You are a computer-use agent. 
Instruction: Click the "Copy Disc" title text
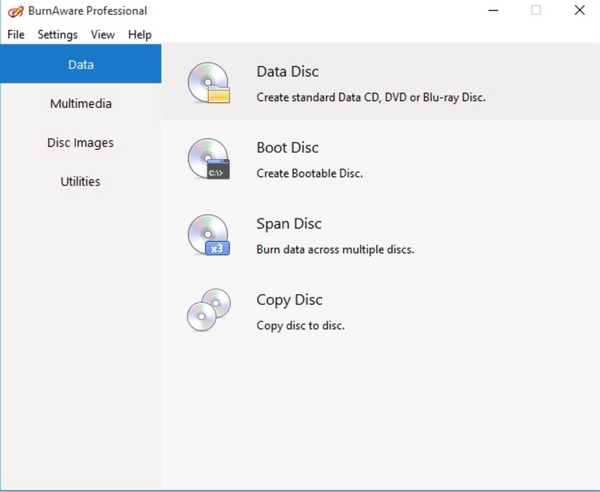pyautogui.click(x=290, y=300)
